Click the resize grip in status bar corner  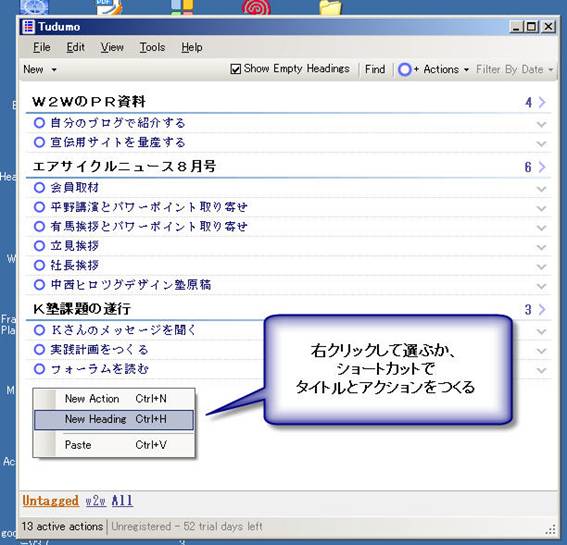pyautogui.click(x=550, y=530)
